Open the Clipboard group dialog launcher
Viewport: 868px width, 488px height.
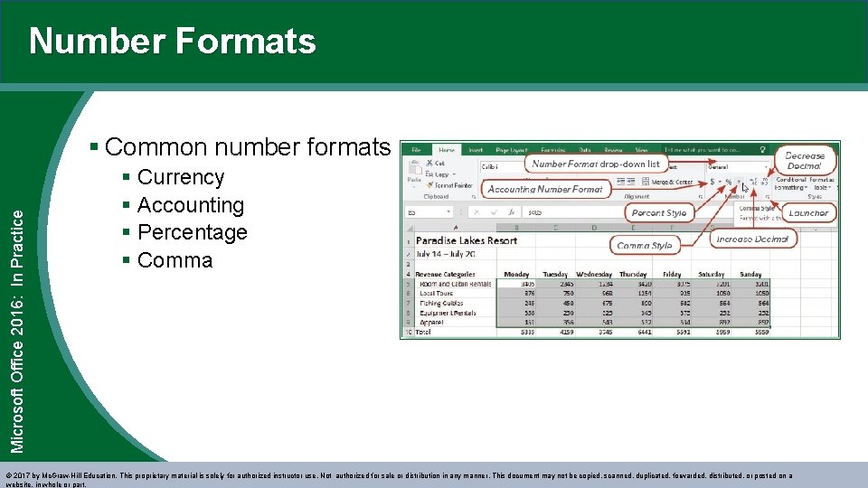tap(473, 197)
